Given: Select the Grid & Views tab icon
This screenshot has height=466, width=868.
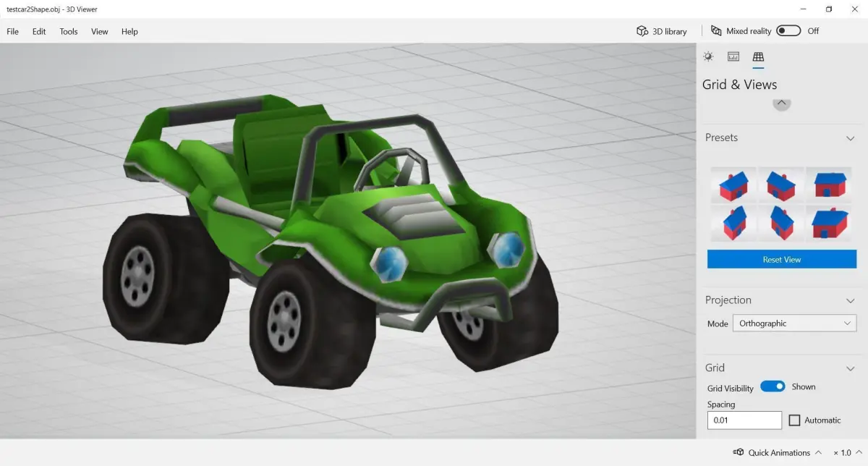Looking at the screenshot, I should tap(758, 56).
